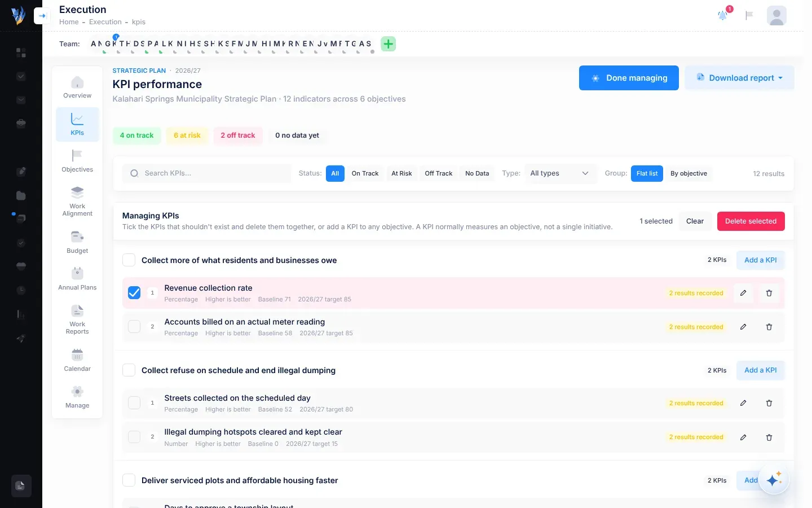Clear the current selection
The width and height of the screenshot is (812, 508).
tap(695, 221)
